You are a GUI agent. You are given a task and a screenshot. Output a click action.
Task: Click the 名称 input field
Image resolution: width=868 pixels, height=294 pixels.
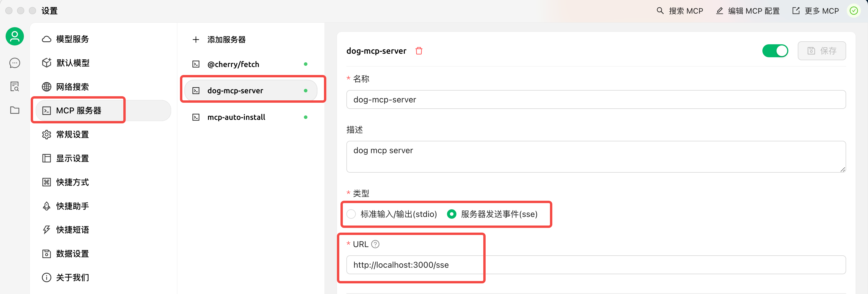(x=596, y=99)
